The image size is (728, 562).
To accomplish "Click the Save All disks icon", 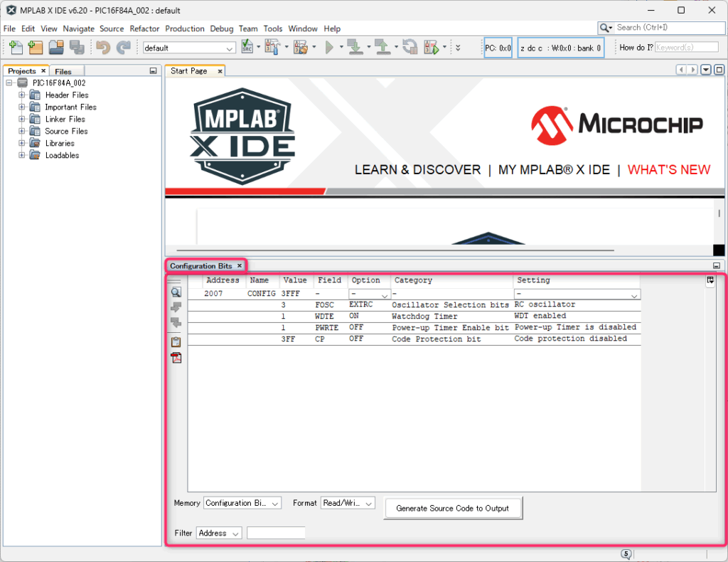I will point(77,47).
